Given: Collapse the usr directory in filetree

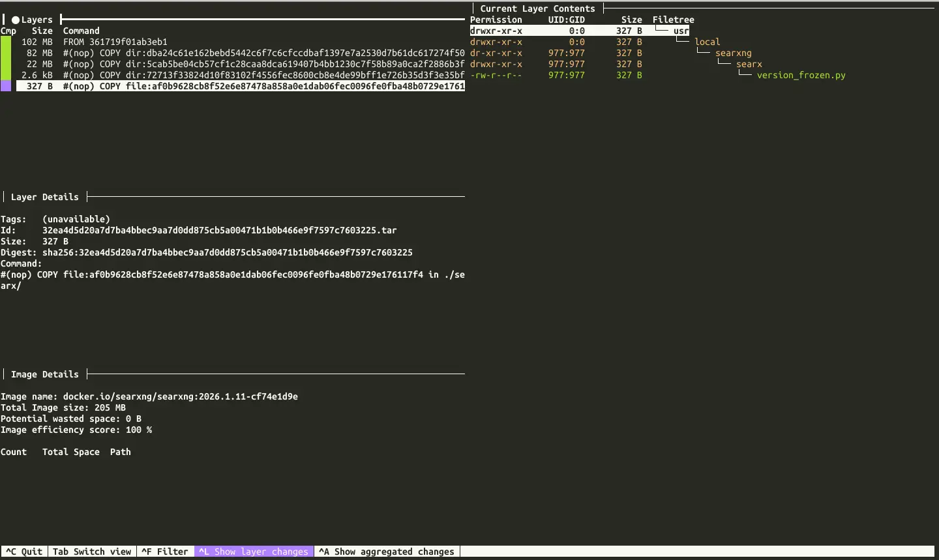Looking at the screenshot, I should point(681,31).
